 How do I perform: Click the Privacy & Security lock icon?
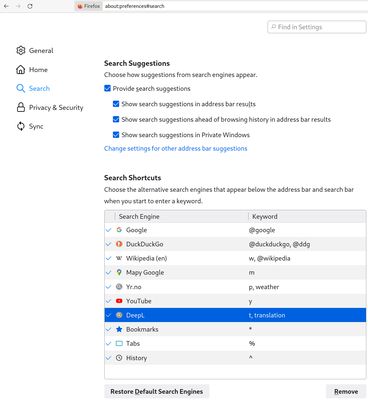point(21,107)
